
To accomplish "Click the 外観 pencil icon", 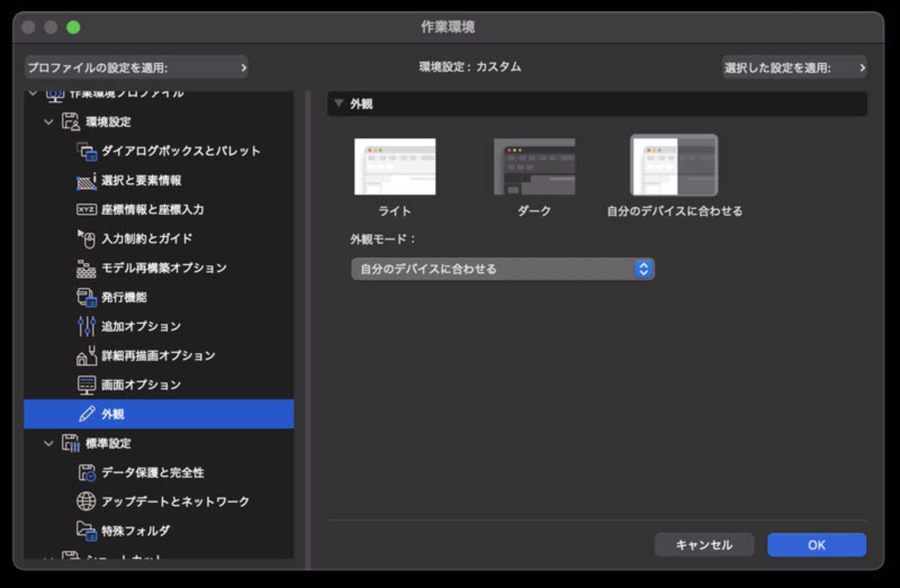I will [x=87, y=414].
